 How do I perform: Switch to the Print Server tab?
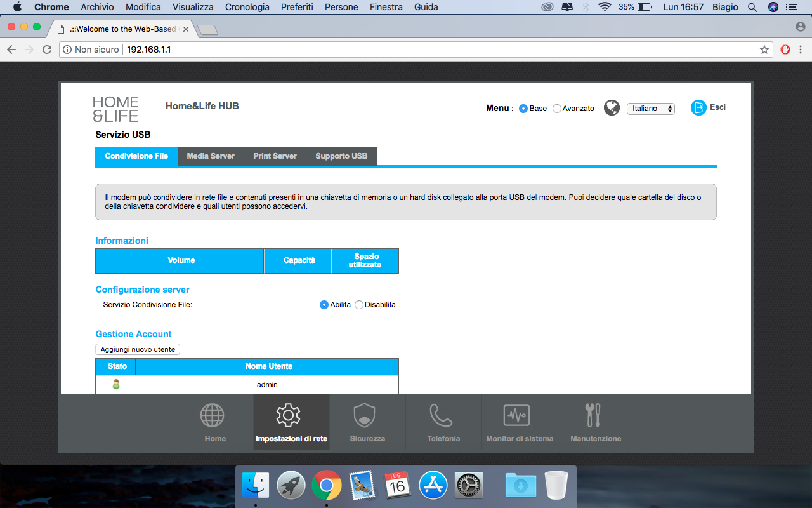275,156
